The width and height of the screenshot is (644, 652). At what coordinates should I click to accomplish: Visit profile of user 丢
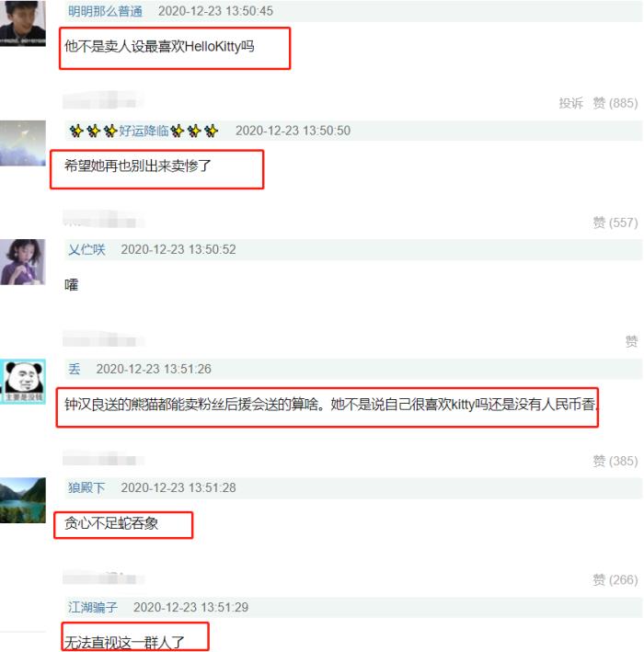74,369
